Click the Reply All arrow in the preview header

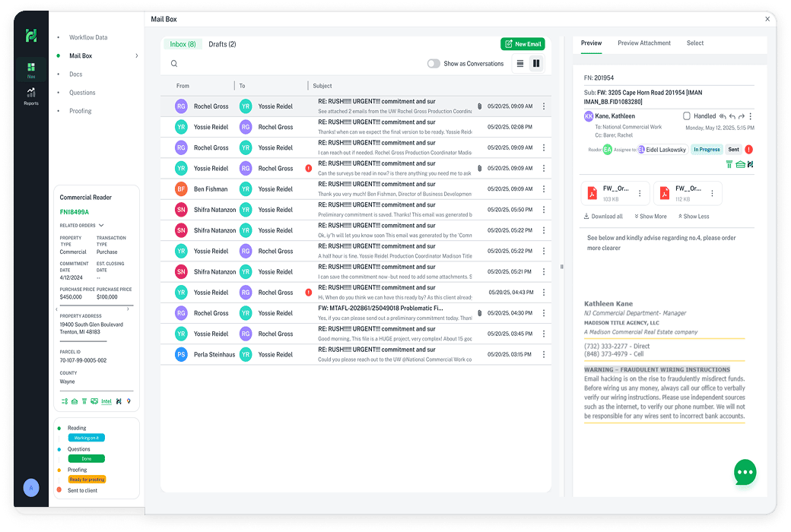click(x=723, y=116)
